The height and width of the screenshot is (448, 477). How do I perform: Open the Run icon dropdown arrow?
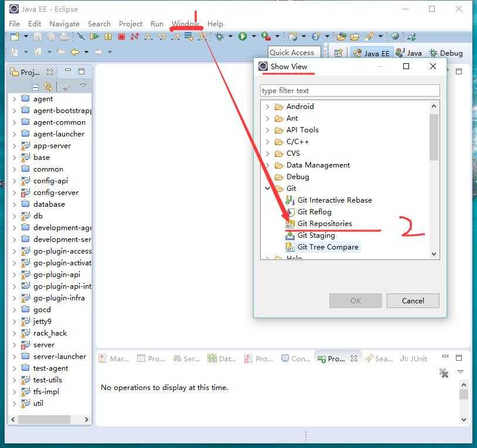(x=254, y=36)
